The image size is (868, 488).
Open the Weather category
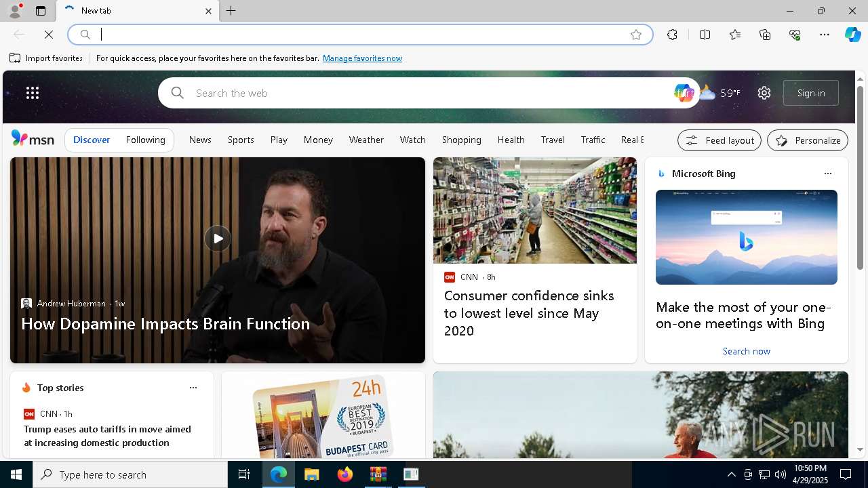(366, 140)
